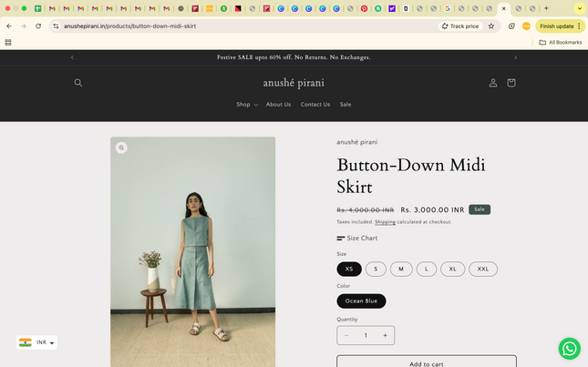Select the Ocean Blue color option
Image resolution: width=588 pixels, height=367 pixels.
[x=361, y=301]
